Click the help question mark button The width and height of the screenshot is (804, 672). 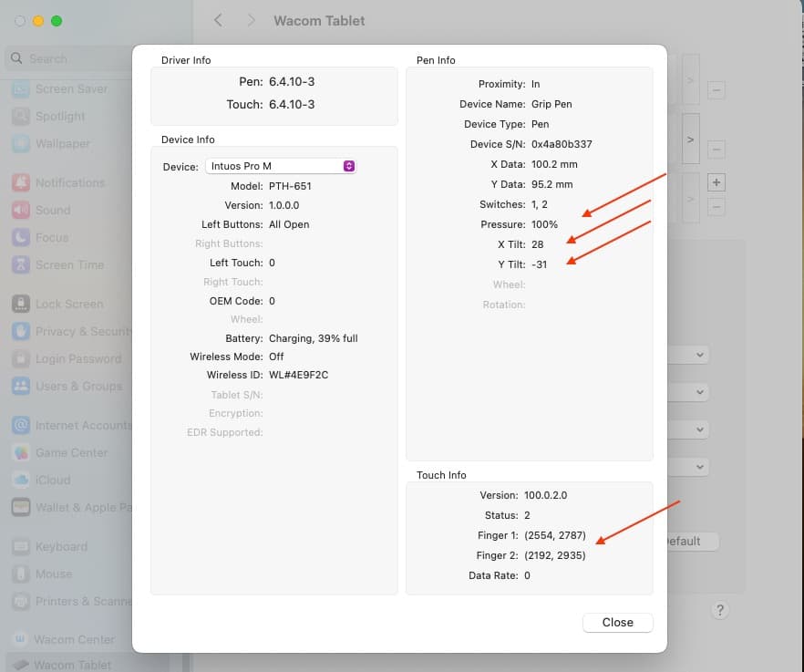click(719, 610)
